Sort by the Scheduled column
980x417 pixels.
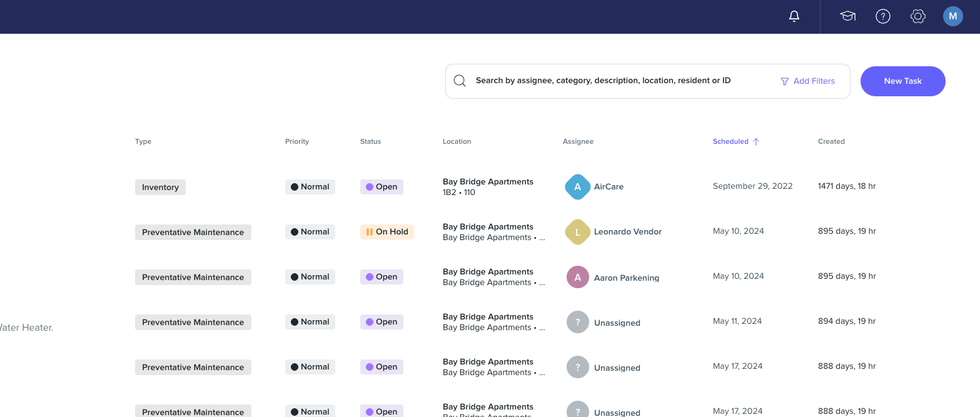coord(736,141)
